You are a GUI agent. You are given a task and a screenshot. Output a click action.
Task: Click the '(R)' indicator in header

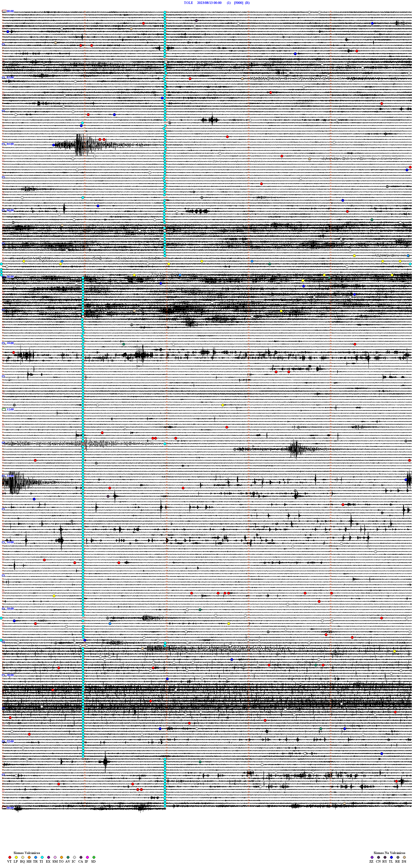point(248,3)
